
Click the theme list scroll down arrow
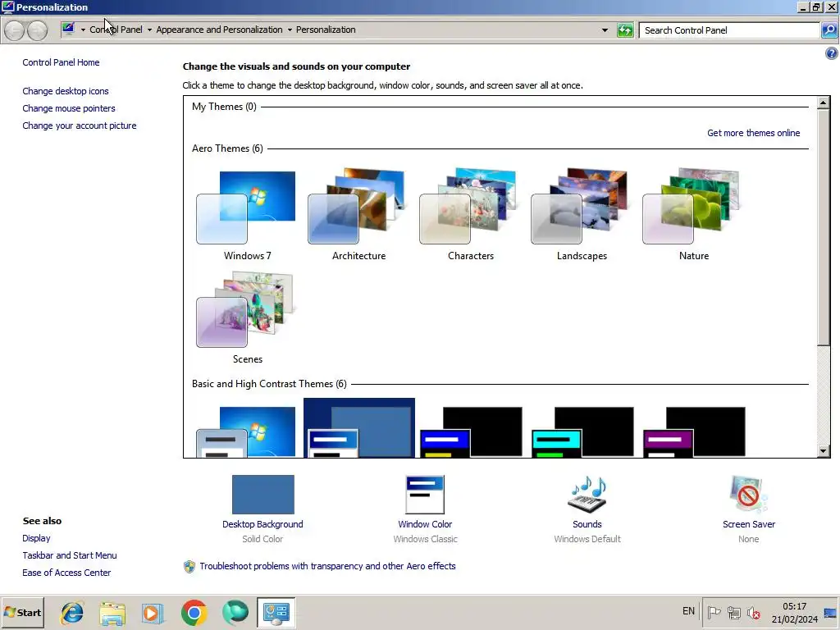pos(824,451)
